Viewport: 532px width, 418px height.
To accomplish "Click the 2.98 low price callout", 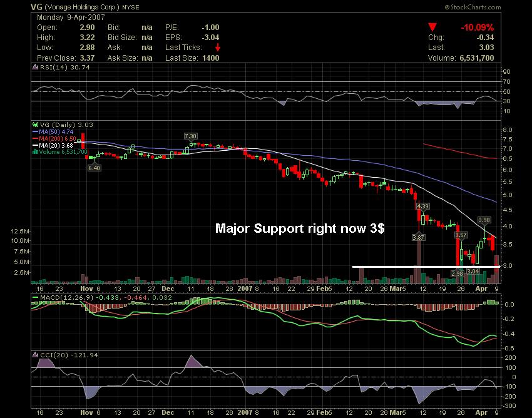I will click(x=458, y=273).
